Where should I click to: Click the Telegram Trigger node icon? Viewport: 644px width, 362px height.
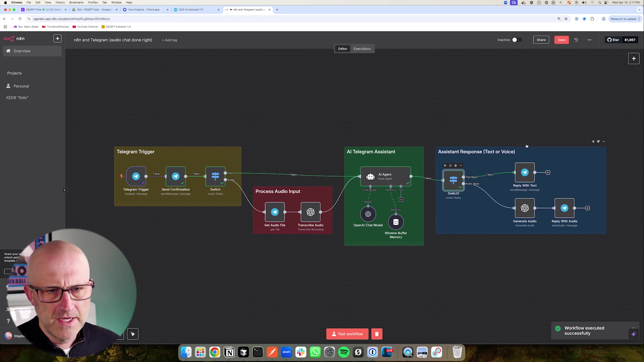pos(136,176)
